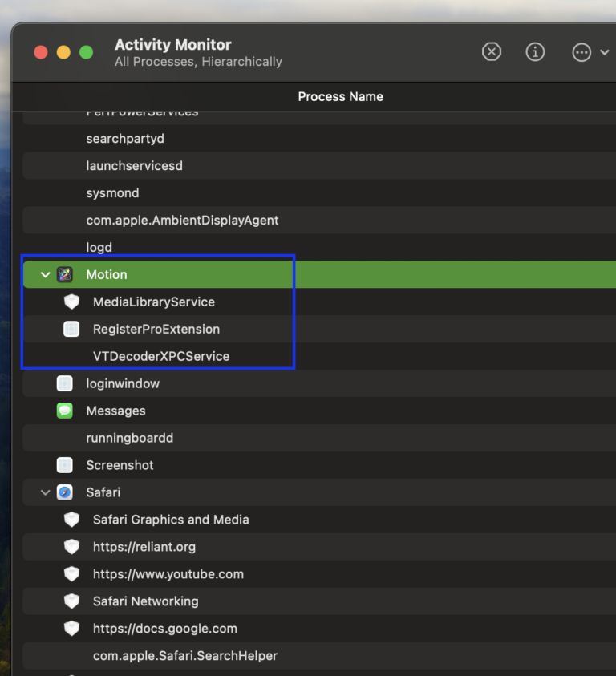Click the MediaLibraryService shield icon
Screen dimensions: 616x676
click(x=71, y=302)
